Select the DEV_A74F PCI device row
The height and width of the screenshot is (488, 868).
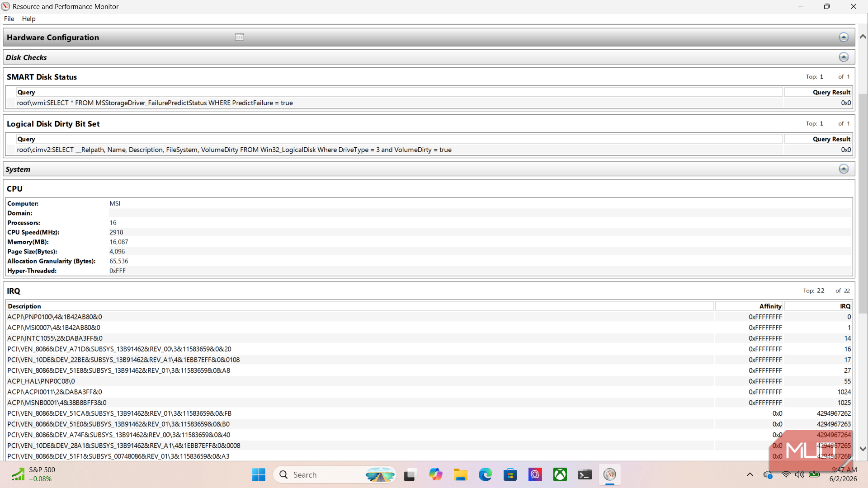point(429,435)
